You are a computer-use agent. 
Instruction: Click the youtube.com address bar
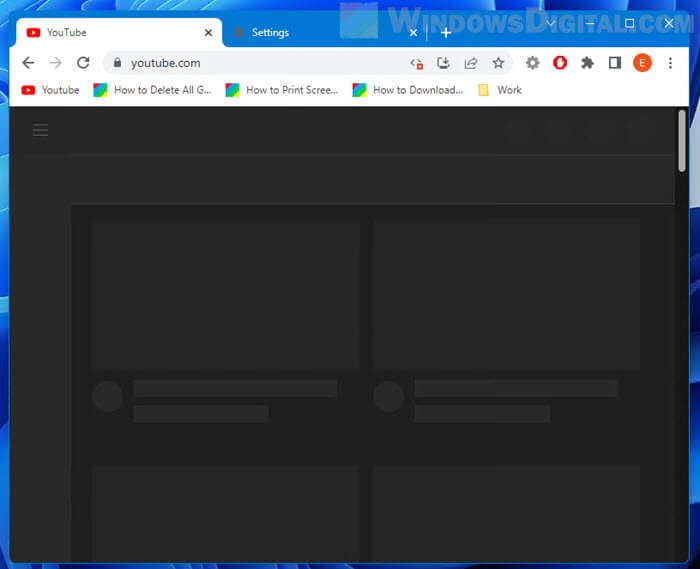coord(260,63)
